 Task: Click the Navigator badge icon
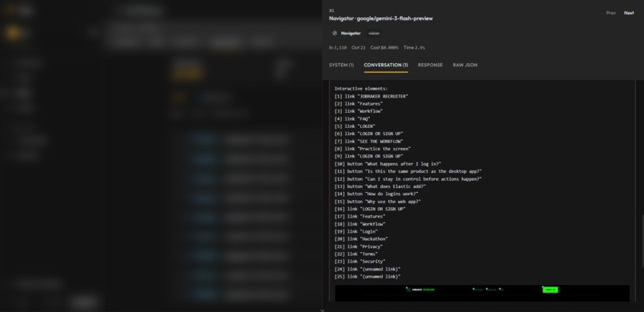tap(334, 34)
